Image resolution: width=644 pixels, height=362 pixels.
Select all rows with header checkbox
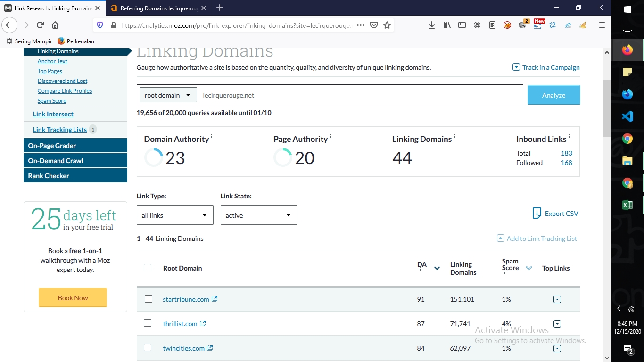point(148,268)
